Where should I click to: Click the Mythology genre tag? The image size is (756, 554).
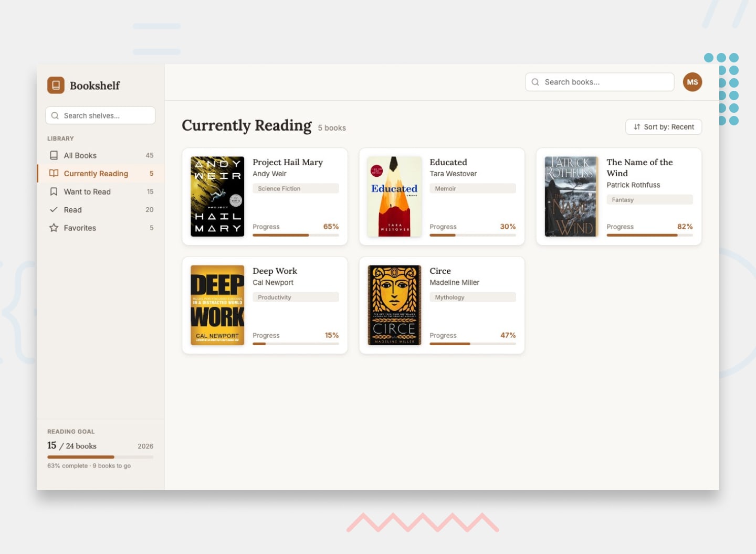[472, 297]
